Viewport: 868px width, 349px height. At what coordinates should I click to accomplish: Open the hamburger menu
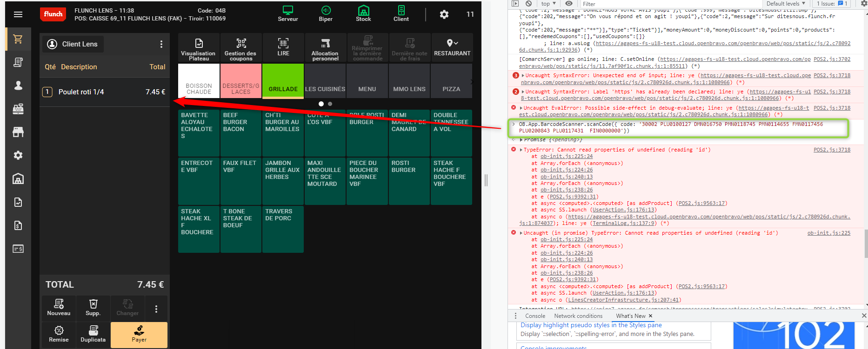coord(18,14)
